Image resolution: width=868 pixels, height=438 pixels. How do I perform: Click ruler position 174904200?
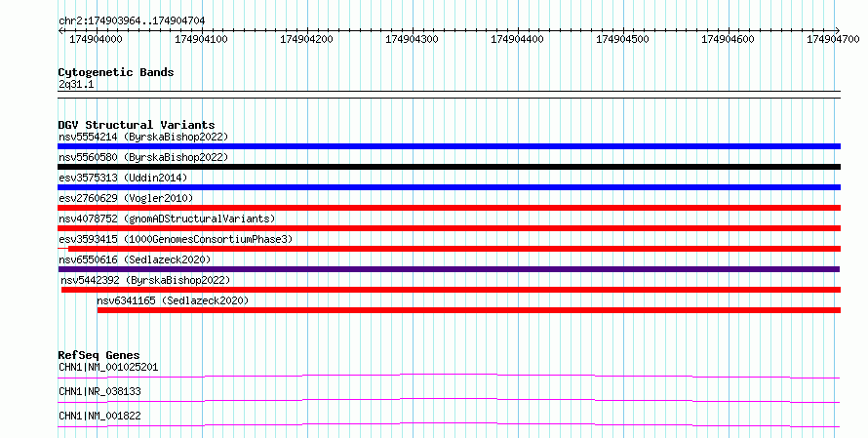coord(306,39)
